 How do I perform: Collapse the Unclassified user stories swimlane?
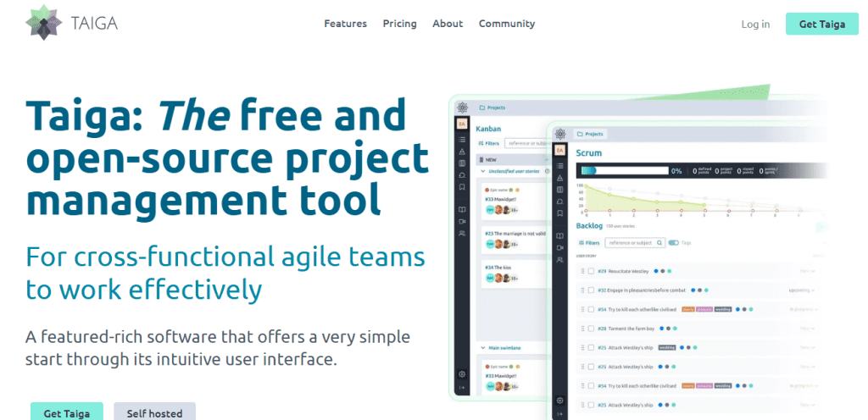(482, 171)
